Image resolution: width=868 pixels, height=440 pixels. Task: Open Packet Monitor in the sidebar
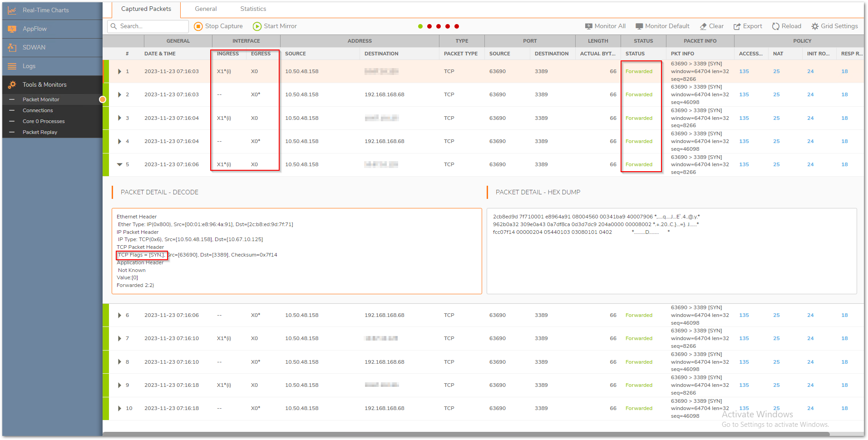(x=41, y=99)
